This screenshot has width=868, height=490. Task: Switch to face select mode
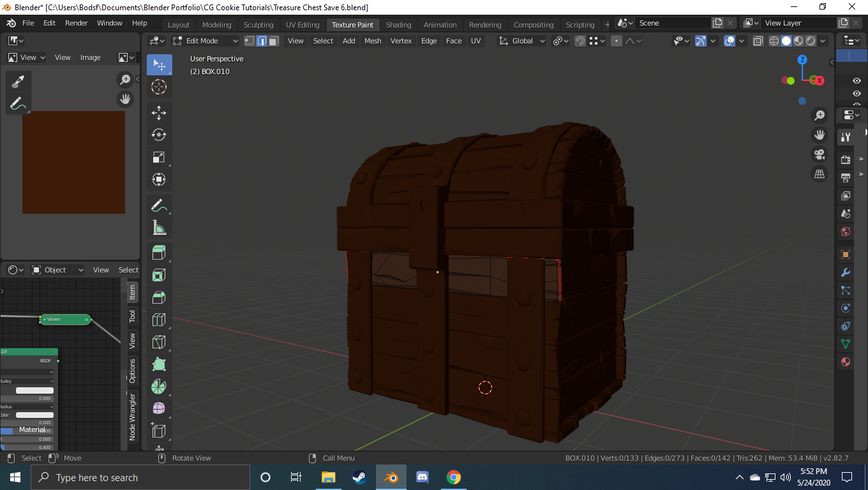[x=274, y=41]
